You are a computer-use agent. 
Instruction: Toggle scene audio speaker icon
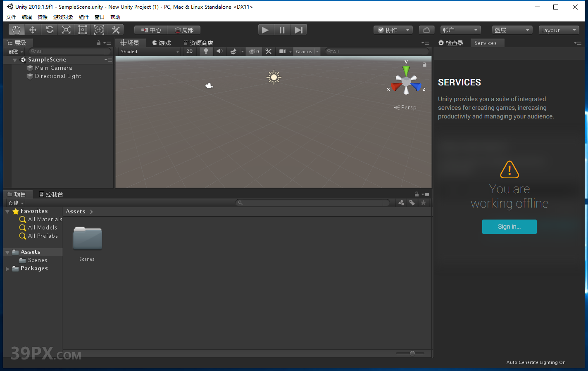[220, 52]
